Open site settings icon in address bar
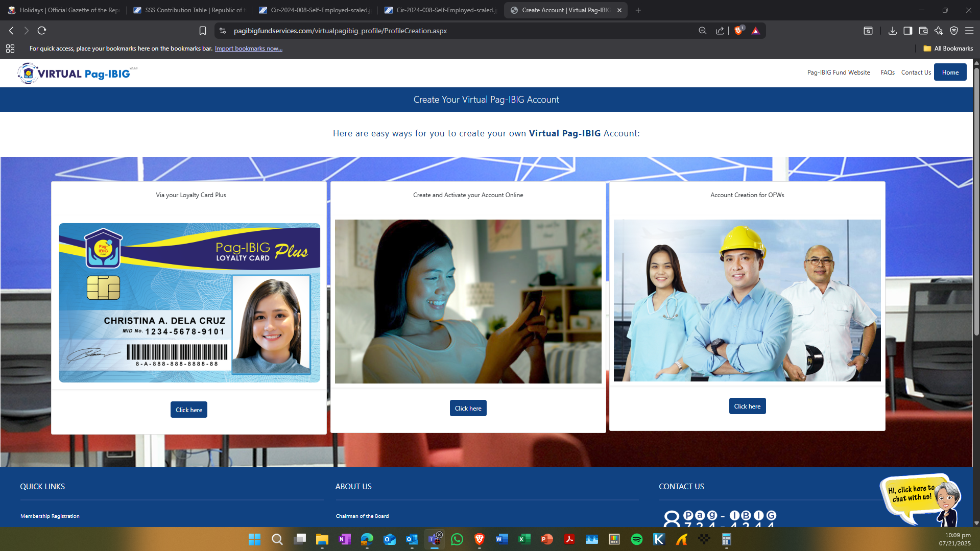980x551 pixels. click(x=223, y=31)
